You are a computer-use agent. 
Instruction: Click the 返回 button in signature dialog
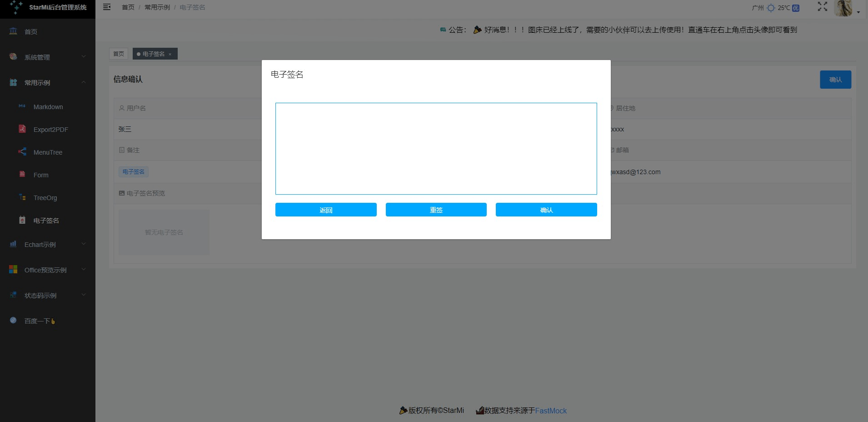[x=326, y=210]
